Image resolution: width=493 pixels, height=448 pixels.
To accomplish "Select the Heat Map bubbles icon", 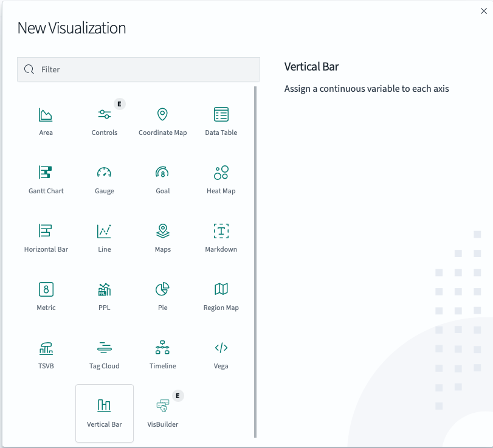I will (221, 172).
